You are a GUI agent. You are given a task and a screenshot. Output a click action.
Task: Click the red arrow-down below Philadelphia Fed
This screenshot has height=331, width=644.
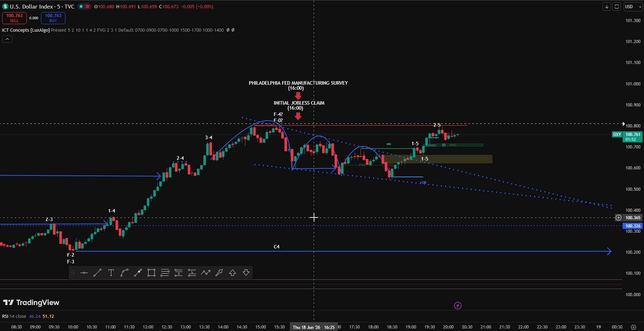point(298,96)
